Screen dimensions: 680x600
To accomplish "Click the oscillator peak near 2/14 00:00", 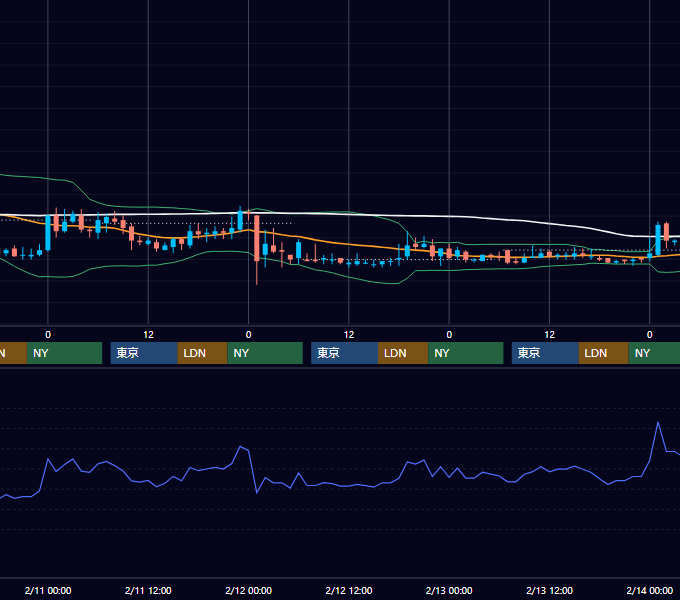I will [x=658, y=422].
